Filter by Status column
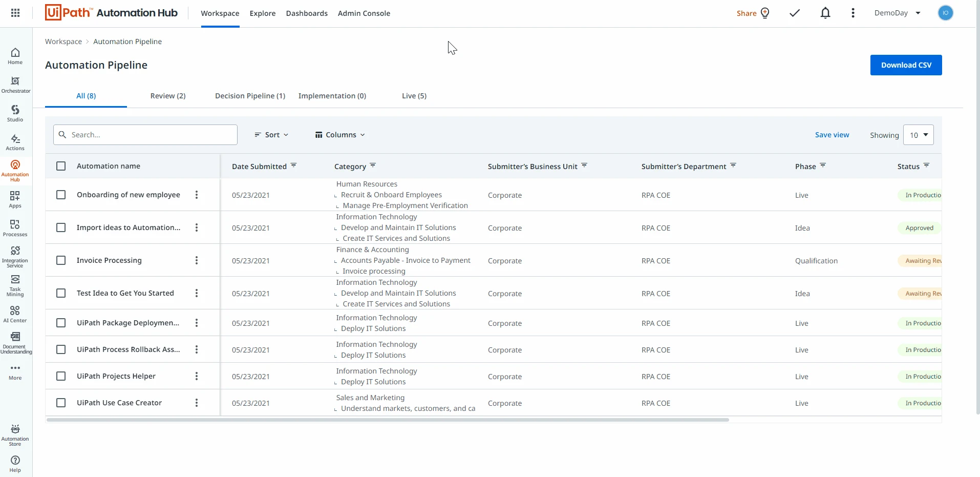This screenshot has height=477, width=980. coord(927,165)
